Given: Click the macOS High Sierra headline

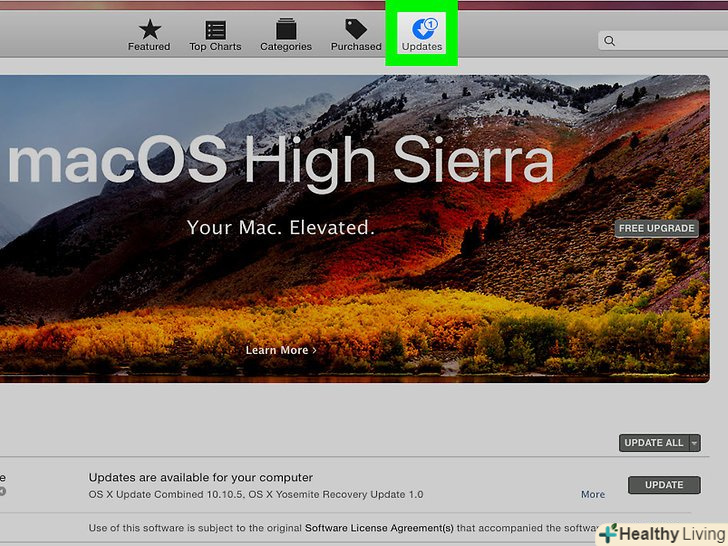Looking at the screenshot, I should pos(280,162).
